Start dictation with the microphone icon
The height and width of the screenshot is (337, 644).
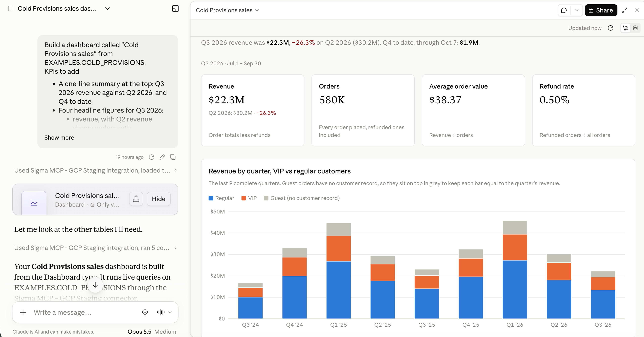coord(145,312)
